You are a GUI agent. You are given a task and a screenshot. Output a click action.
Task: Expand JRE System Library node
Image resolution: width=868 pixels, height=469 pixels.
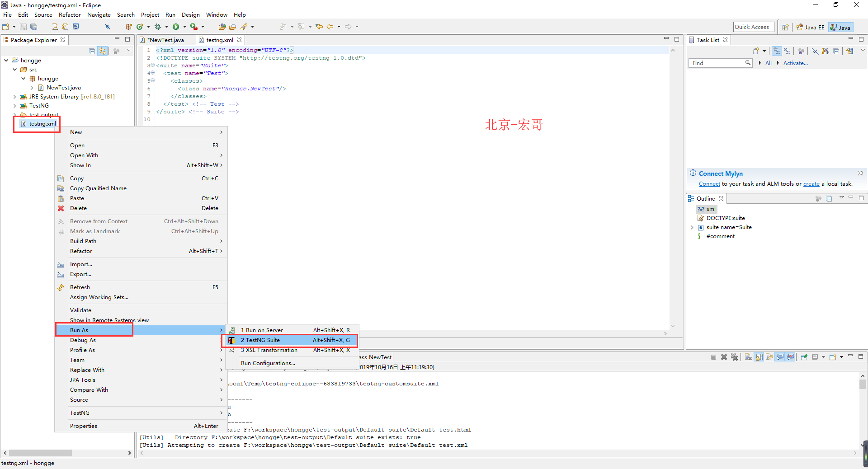[15, 97]
